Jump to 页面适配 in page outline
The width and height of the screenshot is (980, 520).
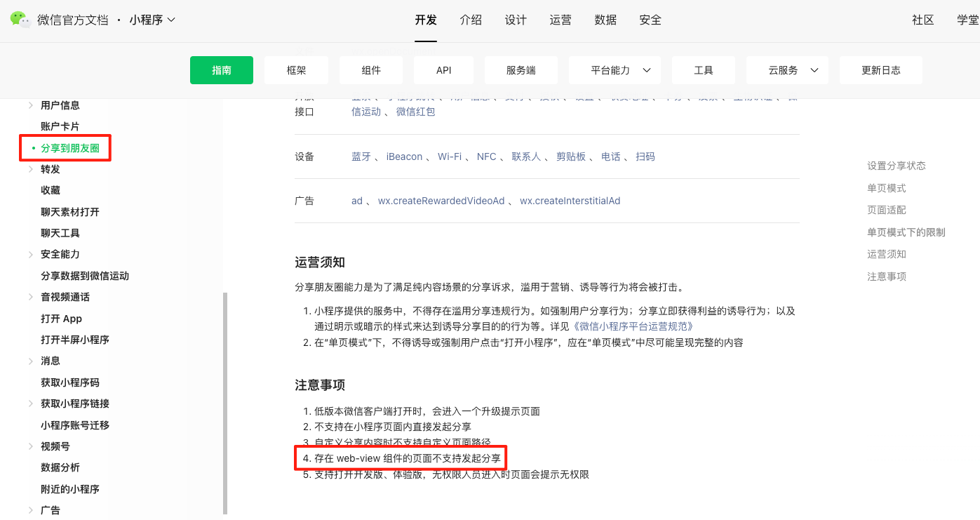[887, 210]
